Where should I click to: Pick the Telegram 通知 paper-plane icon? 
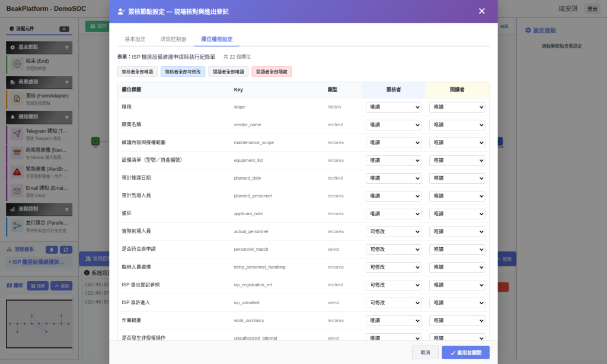(17, 134)
